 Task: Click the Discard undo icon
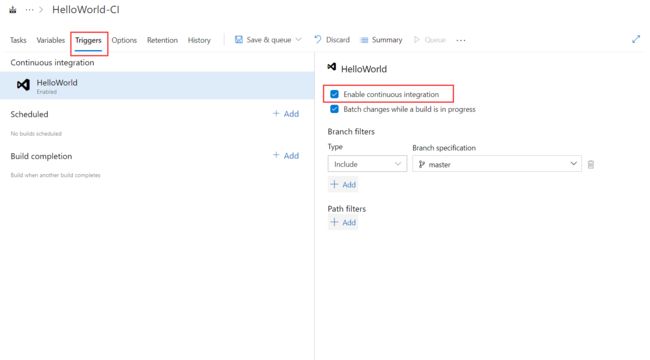point(318,40)
